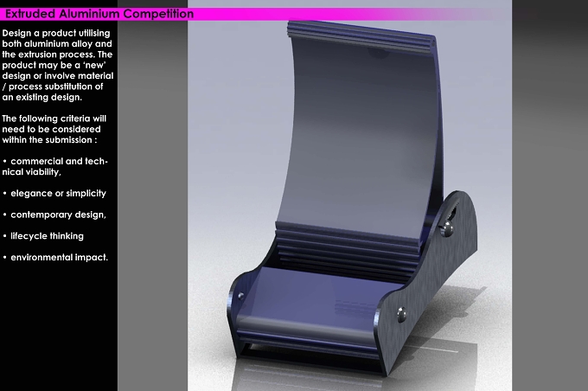
Task: Select the ribbed hinge section mid-product
Action: tap(347, 244)
